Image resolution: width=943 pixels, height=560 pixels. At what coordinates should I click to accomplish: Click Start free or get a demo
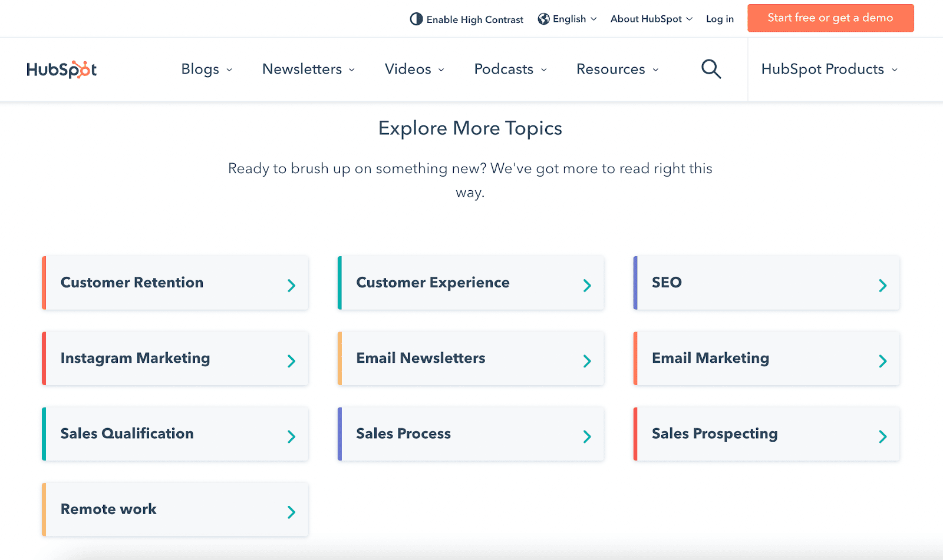click(830, 18)
